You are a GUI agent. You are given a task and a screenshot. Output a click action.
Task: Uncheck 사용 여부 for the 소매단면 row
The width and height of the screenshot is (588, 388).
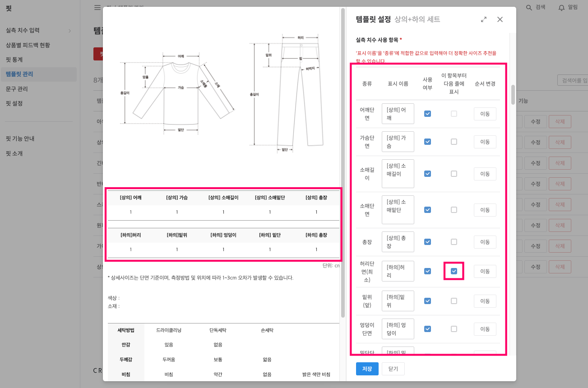point(427,210)
